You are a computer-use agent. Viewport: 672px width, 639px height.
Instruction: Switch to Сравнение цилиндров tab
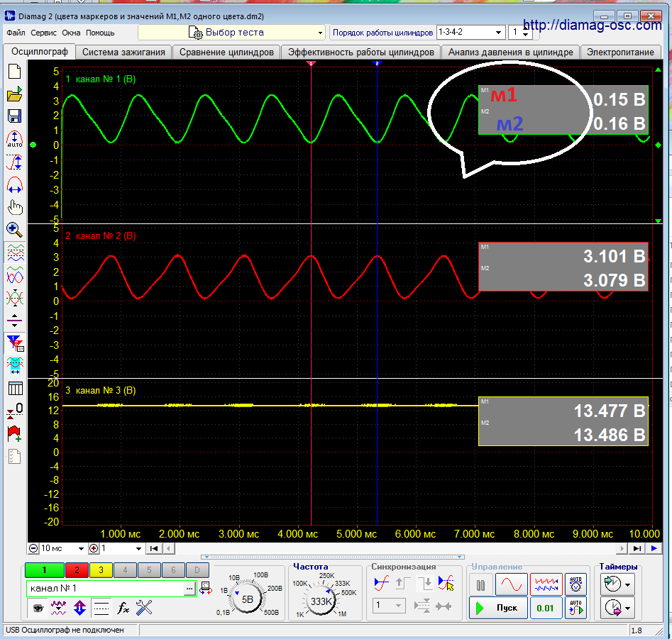[226, 52]
